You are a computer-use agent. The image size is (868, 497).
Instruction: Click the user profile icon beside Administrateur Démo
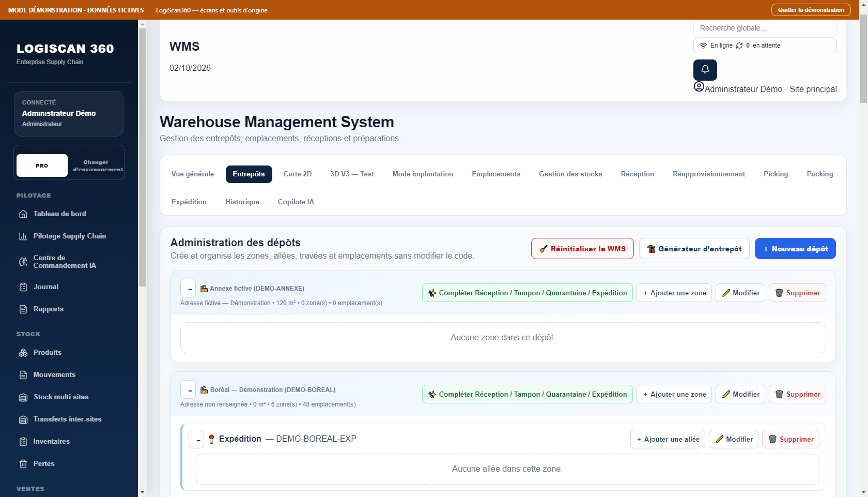click(x=699, y=87)
